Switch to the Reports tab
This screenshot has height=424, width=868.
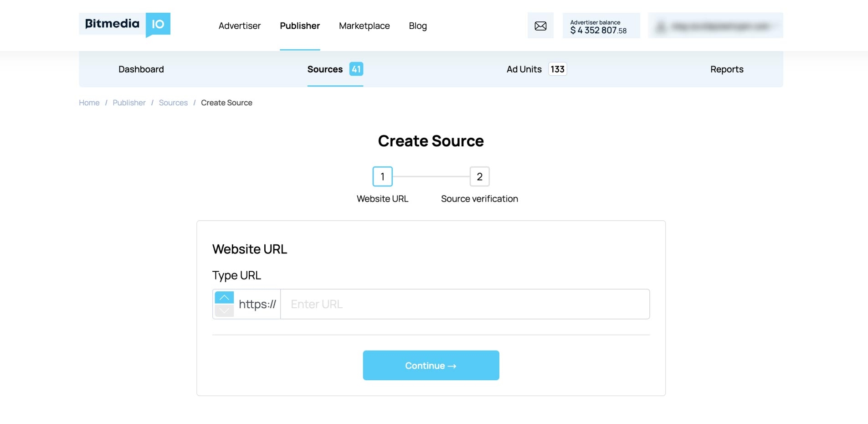[726, 69]
